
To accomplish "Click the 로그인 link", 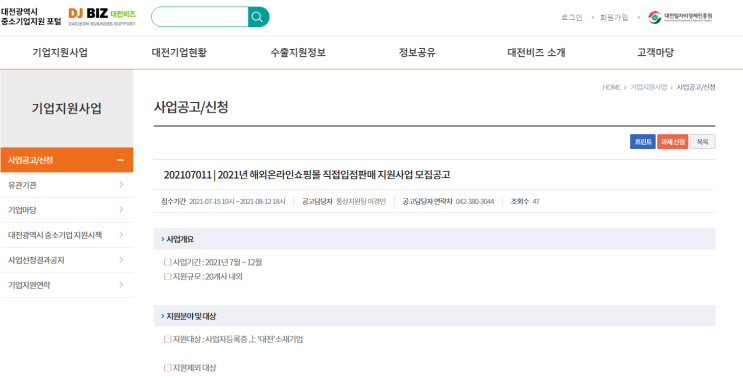I will (571, 18).
